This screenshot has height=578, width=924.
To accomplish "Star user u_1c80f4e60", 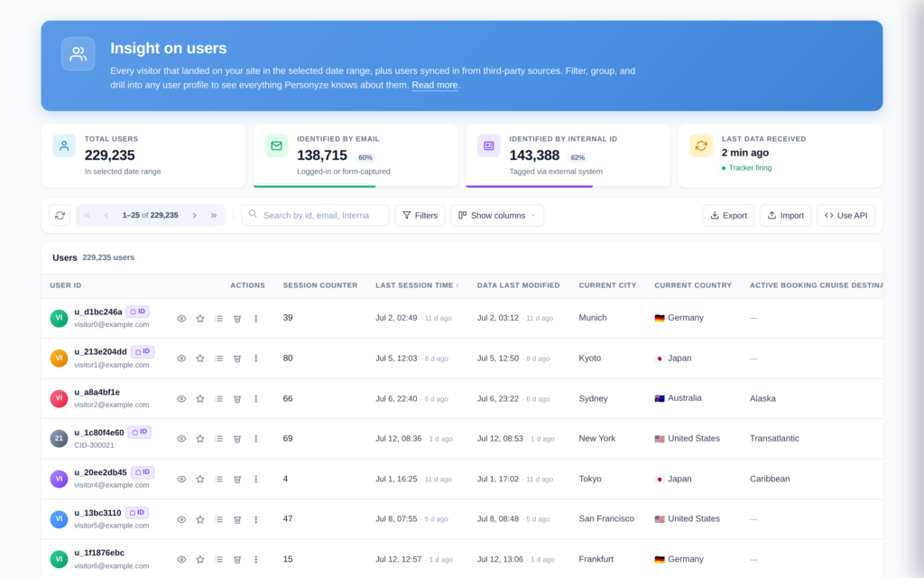I will 200,439.
